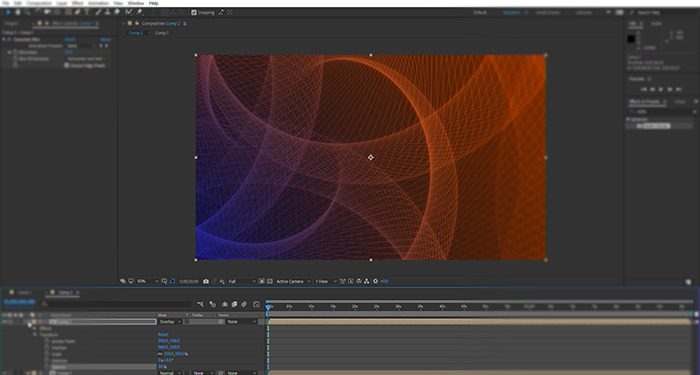Image resolution: width=700 pixels, height=375 pixels.
Task: Collapse the Generate category in Effects & Presets
Action: (x=628, y=119)
